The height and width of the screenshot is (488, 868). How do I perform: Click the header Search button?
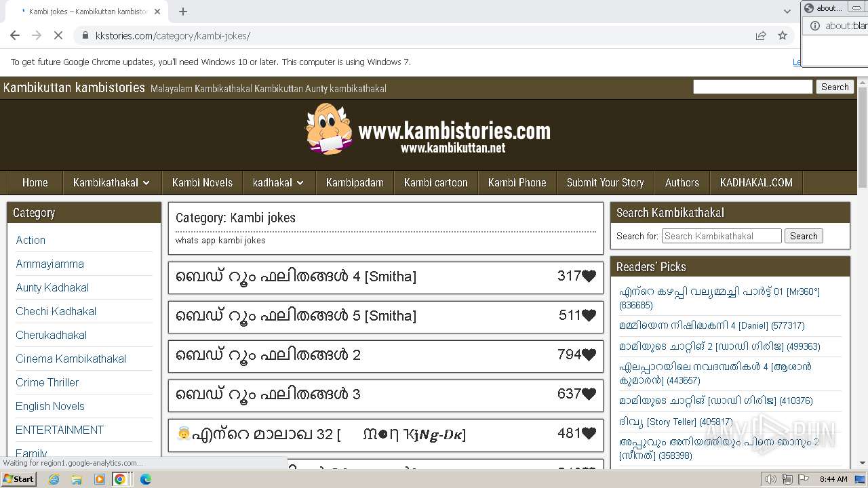835,87
